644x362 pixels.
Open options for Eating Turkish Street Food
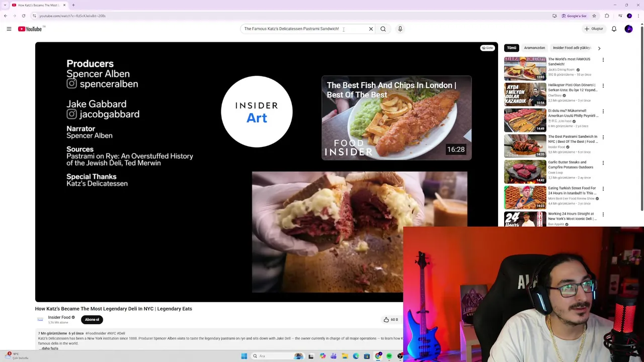[x=603, y=189]
